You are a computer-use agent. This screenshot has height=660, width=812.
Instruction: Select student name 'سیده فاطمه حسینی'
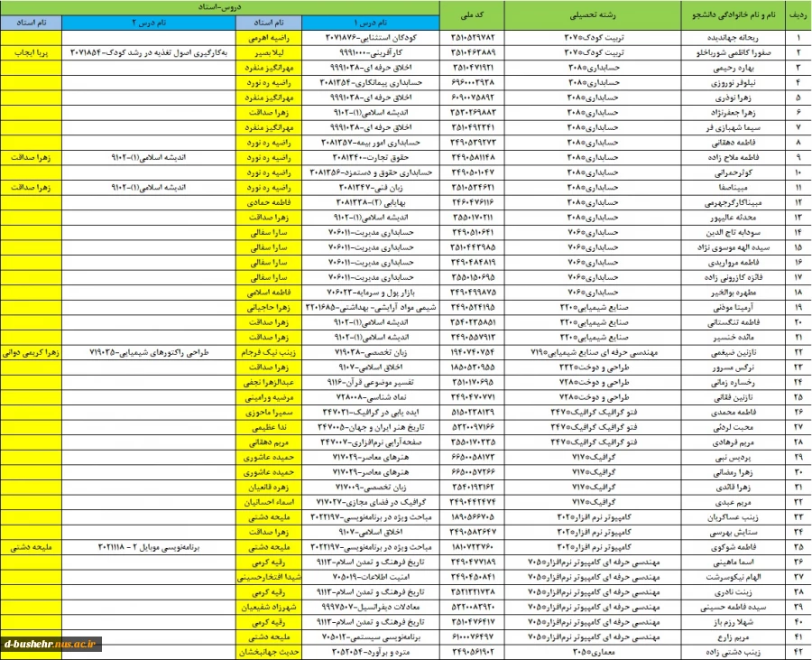pos(734,607)
